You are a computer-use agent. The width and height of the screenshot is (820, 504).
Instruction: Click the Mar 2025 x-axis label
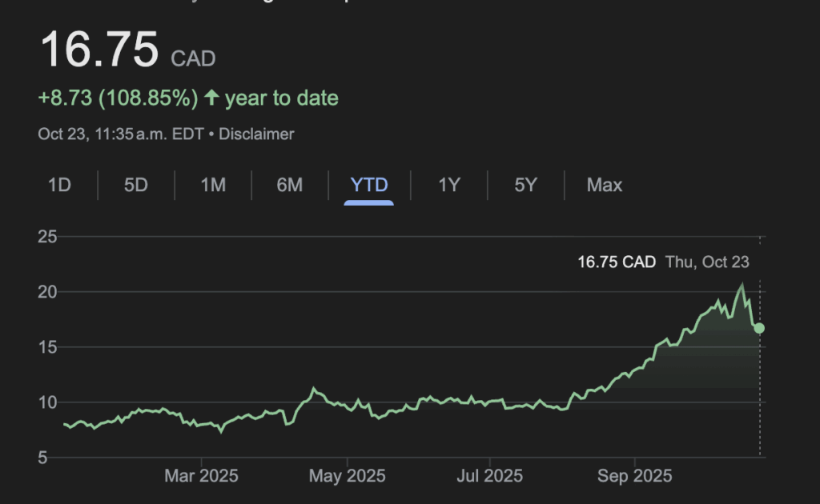202,477
